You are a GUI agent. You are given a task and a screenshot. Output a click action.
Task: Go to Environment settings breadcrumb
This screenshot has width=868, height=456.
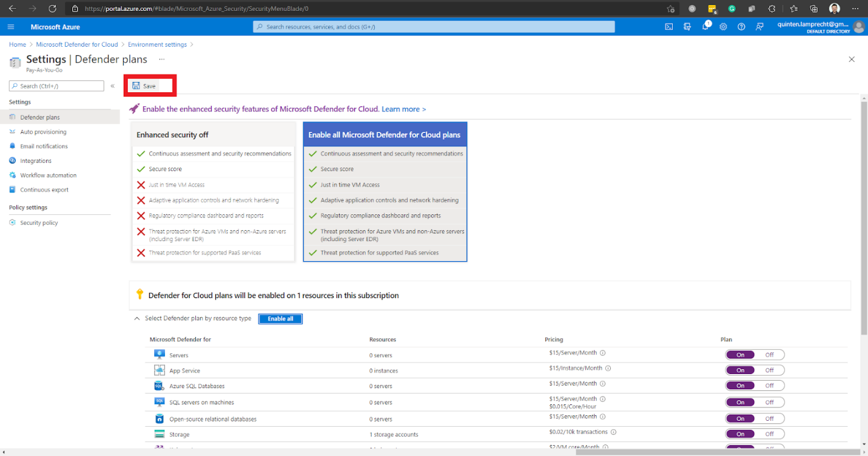pos(157,44)
